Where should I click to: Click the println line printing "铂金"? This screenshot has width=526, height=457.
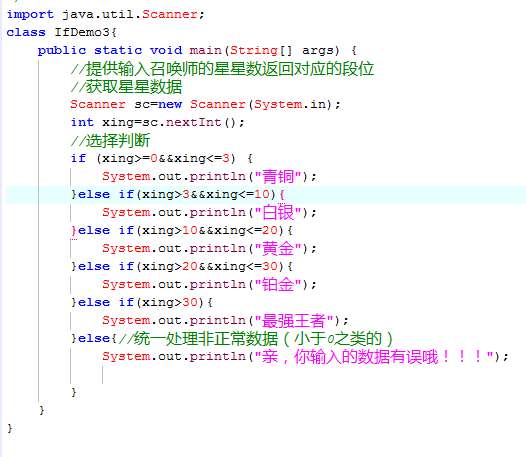209,285
